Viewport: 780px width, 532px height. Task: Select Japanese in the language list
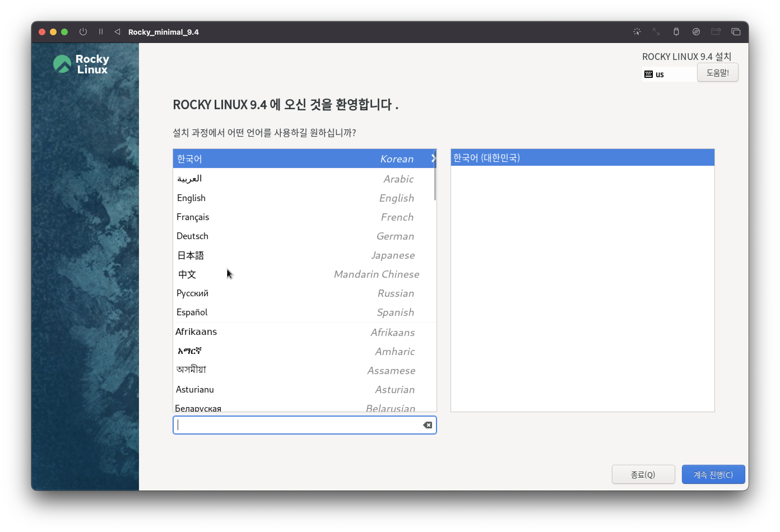295,255
